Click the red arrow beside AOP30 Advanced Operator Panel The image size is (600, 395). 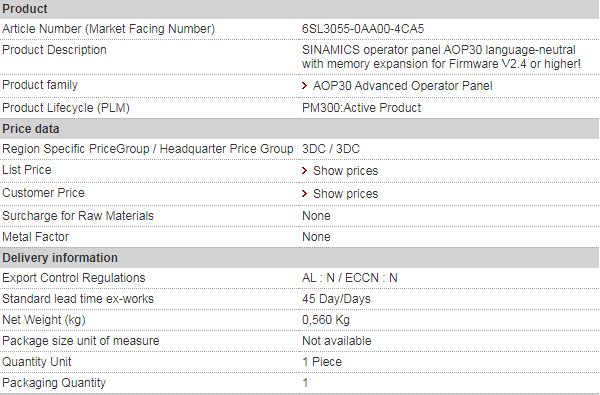(x=305, y=86)
